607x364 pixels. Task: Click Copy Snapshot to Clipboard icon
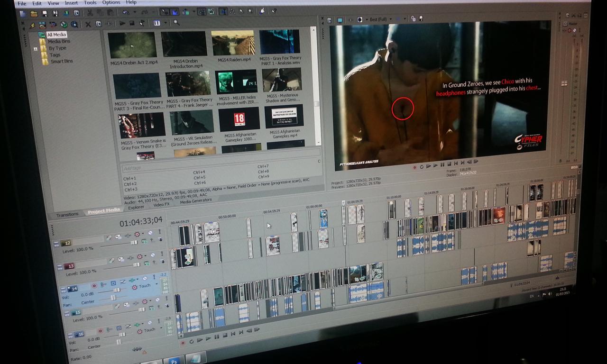point(413,18)
